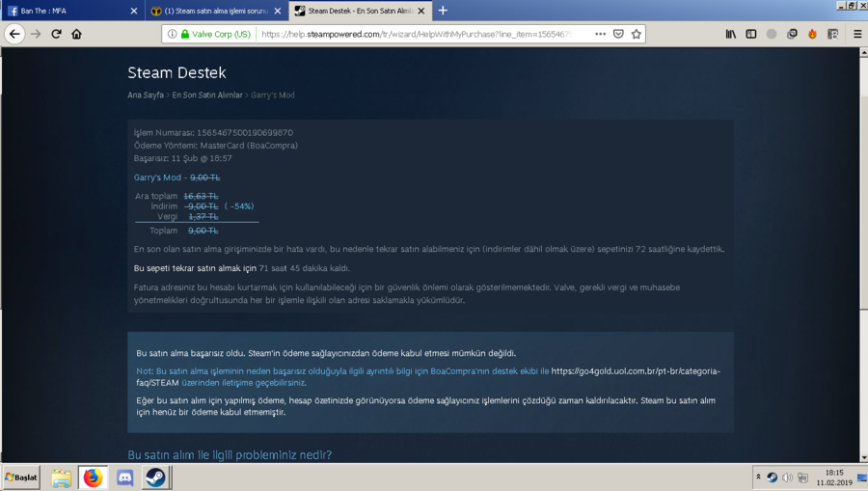Click the orange flame extension icon
This screenshot has width=868, height=491.
point(812,35)
